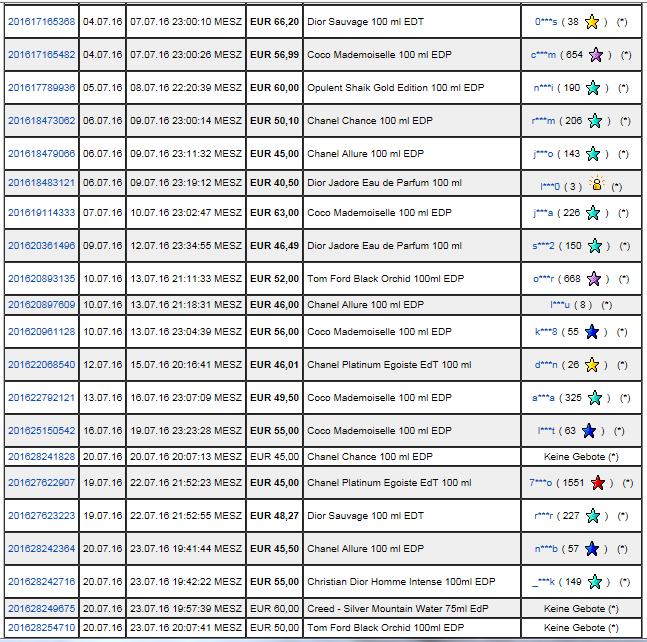The image size is (647, 642).
Task: Click the purple star beside o***r (668)
Action: [594, 279]
